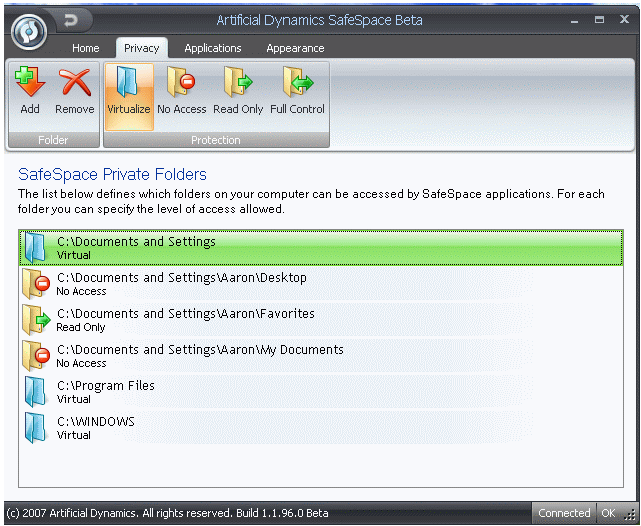The height and width of the screenshot is (526, 641).
Task: Select the C:\WINDOWS entry
Action: click(321, 428)
